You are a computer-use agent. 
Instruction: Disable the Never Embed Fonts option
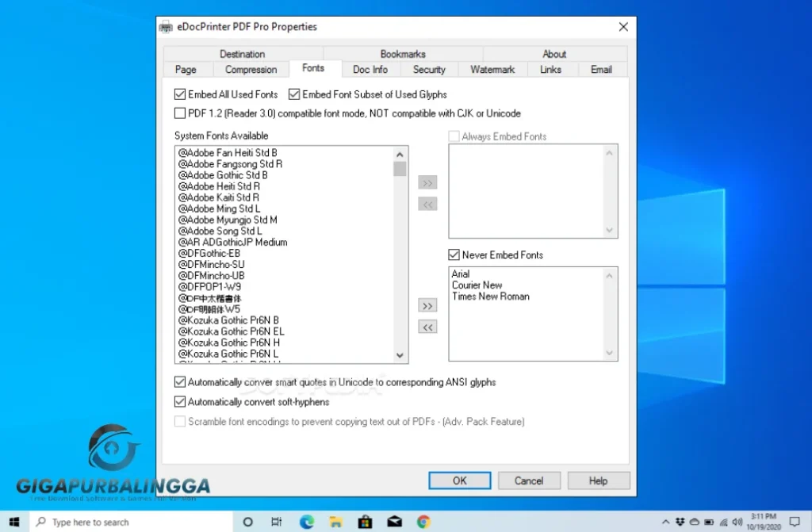click(x=454, y=255)
